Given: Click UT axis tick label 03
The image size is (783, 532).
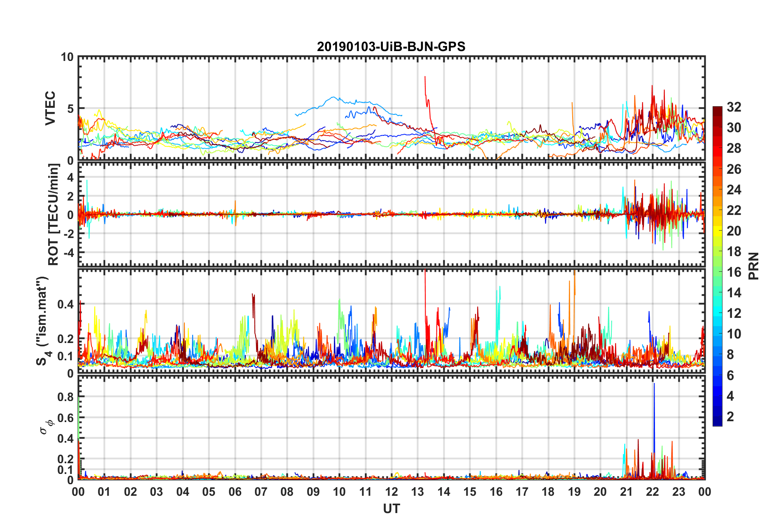Looking at the screenshot, I should coord(156,492).
